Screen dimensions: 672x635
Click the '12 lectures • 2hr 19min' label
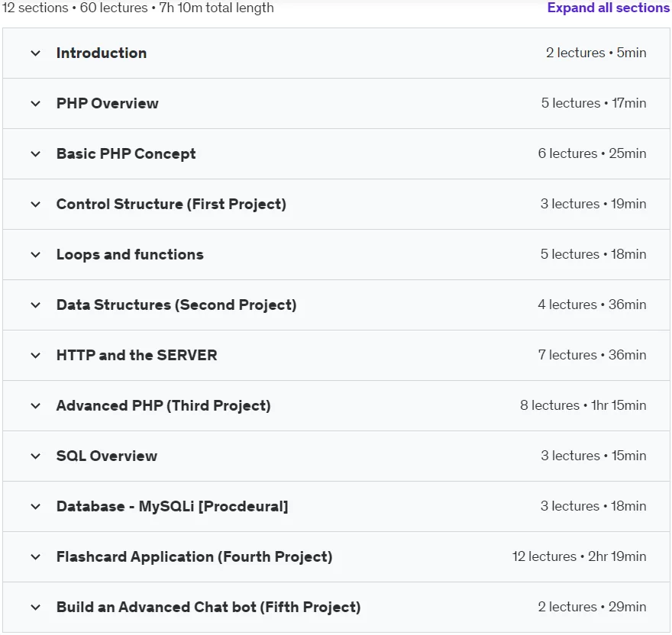click(579, 556)
